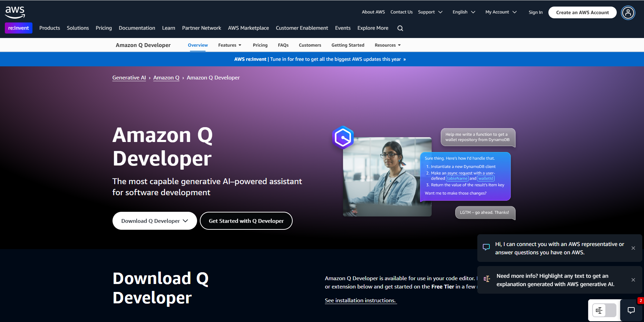Click the 'Help me write a function' chat bubble
Image resolution: width=644 pixels, height=322 pixels.
478,137
